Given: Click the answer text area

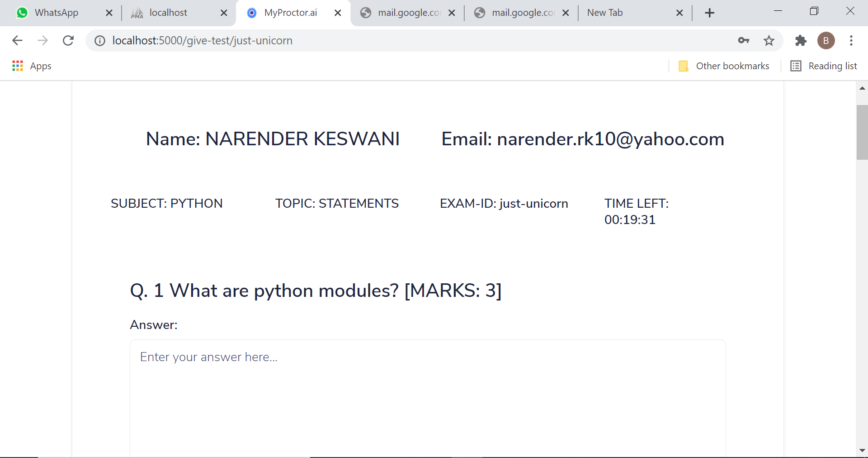Looking at the screenshot, I should click(x=428, y=398).
